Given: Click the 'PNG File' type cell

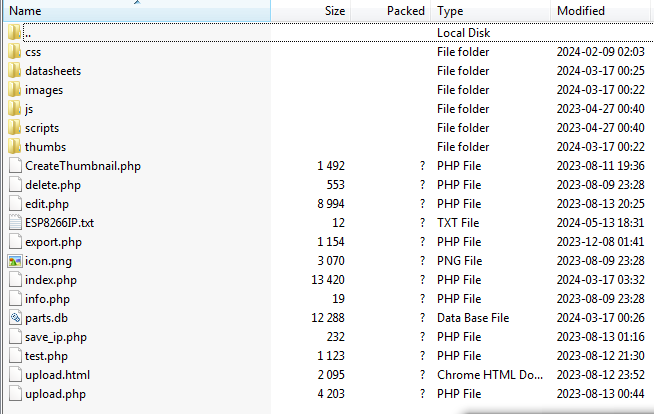Looking at the screenshot, I should pos(460,261).
